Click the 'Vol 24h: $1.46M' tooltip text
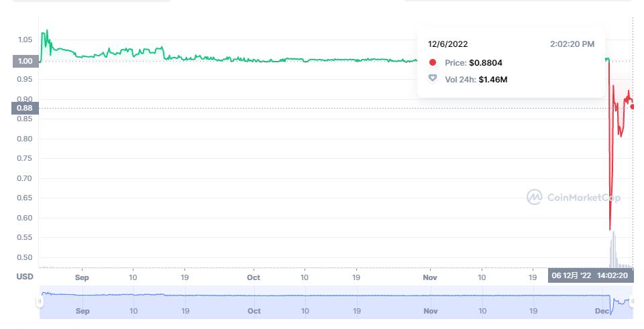Screen dimensions: 644x329 tap(476, 80)
